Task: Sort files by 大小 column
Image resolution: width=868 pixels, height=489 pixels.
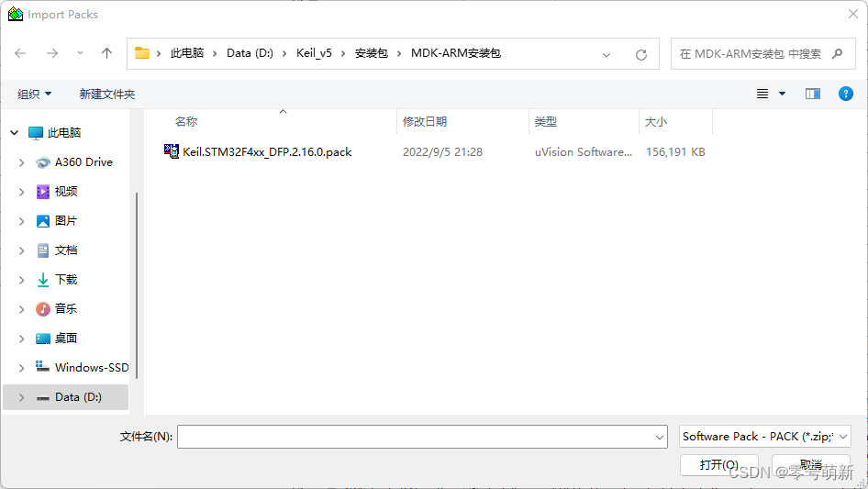Action: 656,122
